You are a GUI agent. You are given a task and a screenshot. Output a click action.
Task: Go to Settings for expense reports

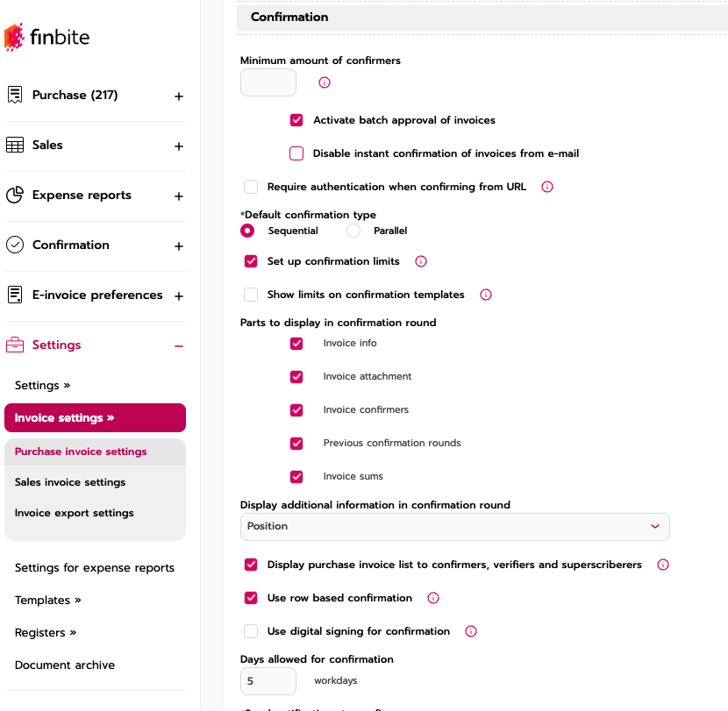[95, 567]
